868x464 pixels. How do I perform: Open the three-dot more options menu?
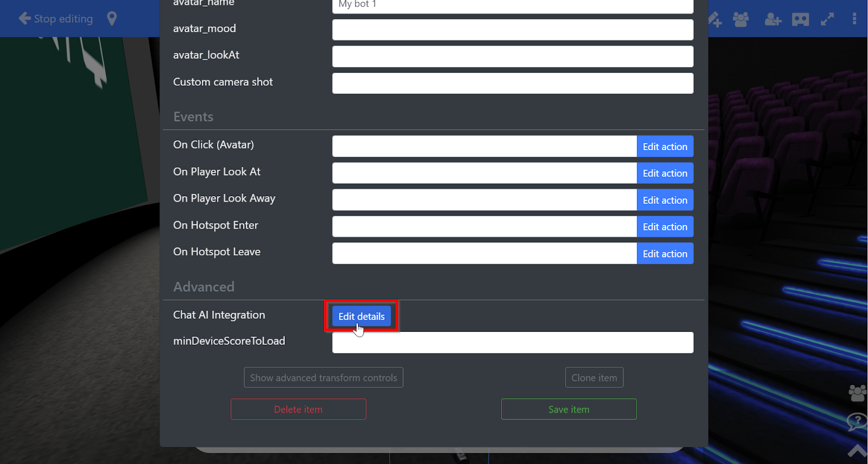(x=854, y=19)
